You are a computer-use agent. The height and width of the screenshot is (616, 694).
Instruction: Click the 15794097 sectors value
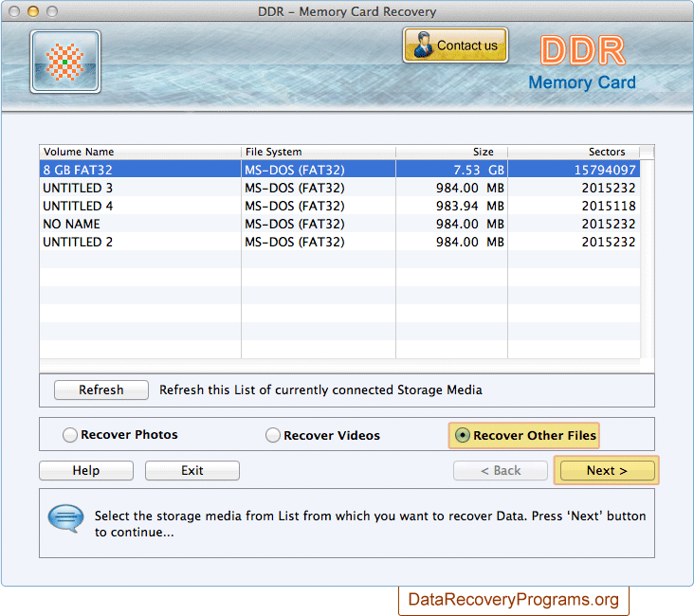coord(605,170)
